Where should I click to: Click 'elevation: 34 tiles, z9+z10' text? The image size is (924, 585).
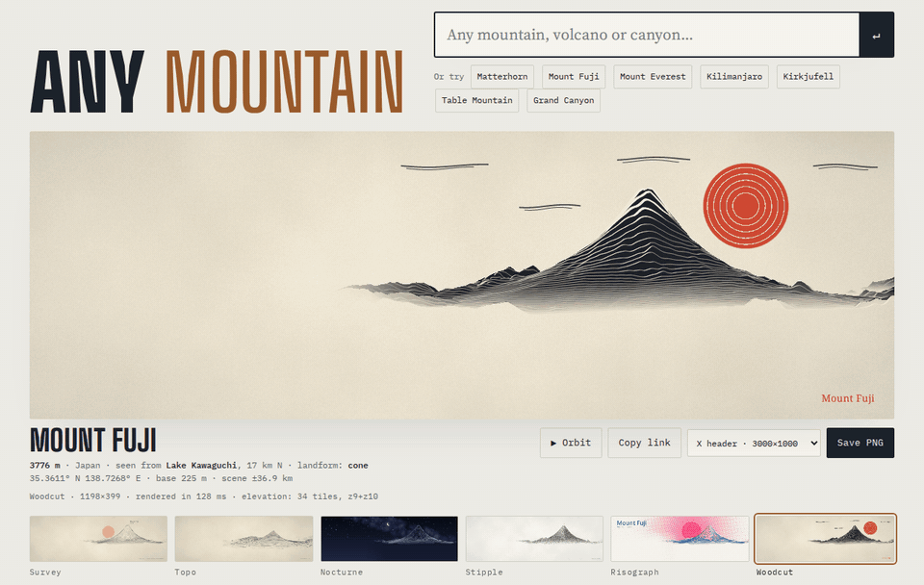pyautogui.click(x=308, y=496)
